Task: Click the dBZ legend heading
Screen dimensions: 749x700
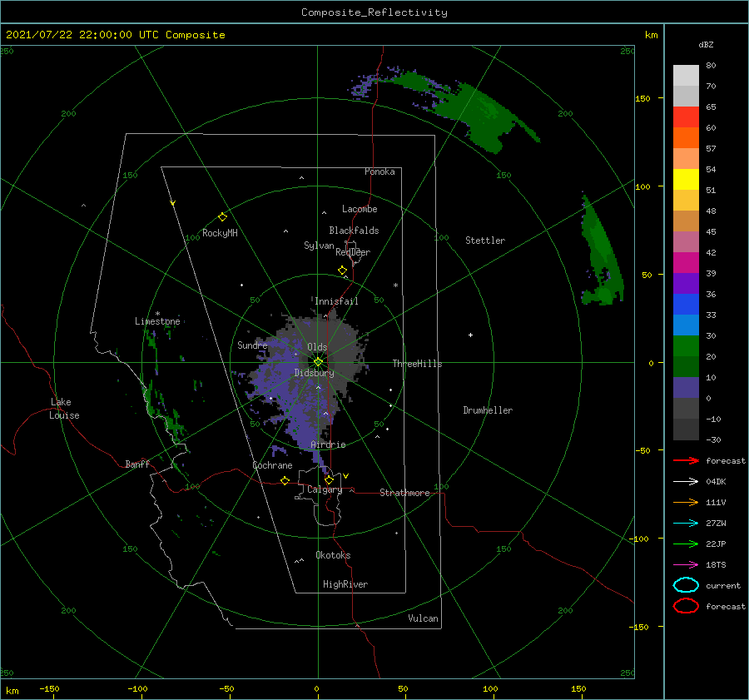Action: click(706, 44)
